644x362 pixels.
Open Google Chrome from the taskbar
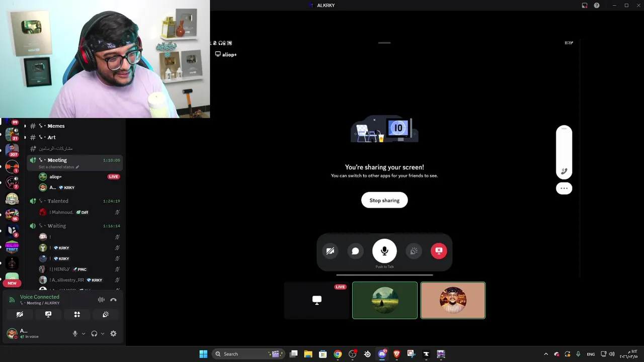point(338,354)
